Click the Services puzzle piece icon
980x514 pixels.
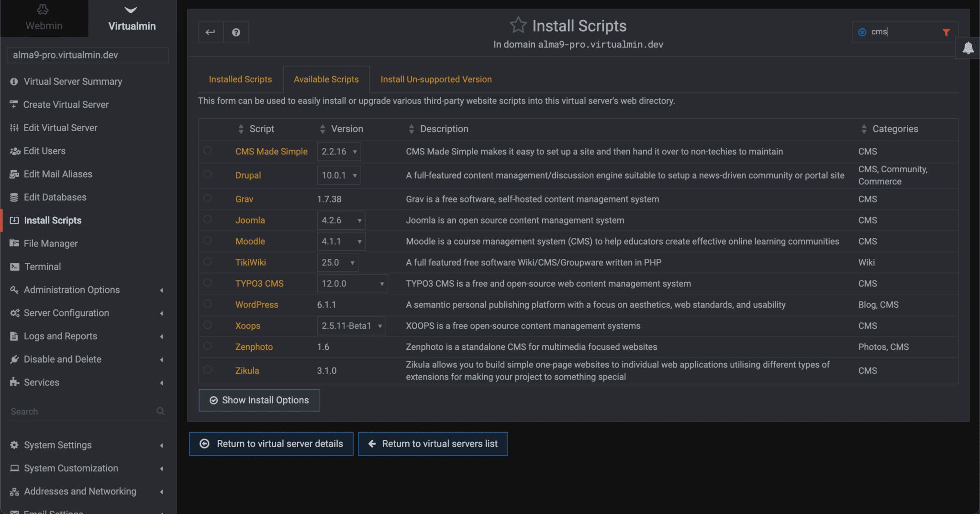point(14,382)
